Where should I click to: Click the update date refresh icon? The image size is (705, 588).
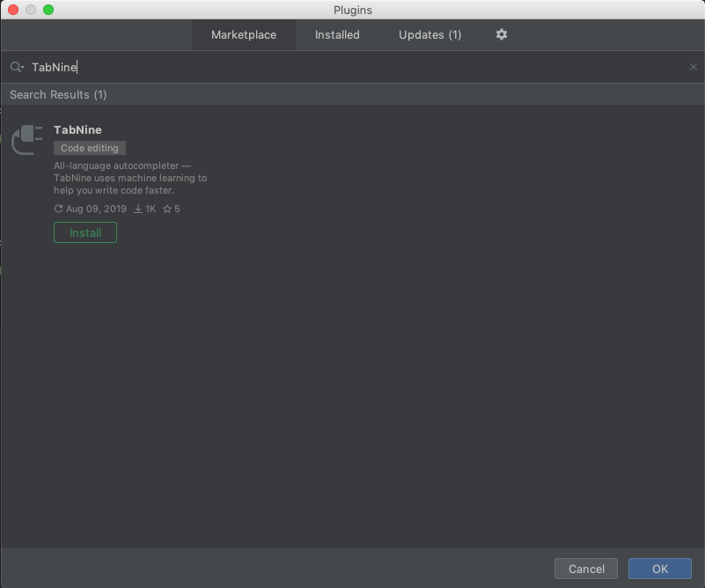59,209
